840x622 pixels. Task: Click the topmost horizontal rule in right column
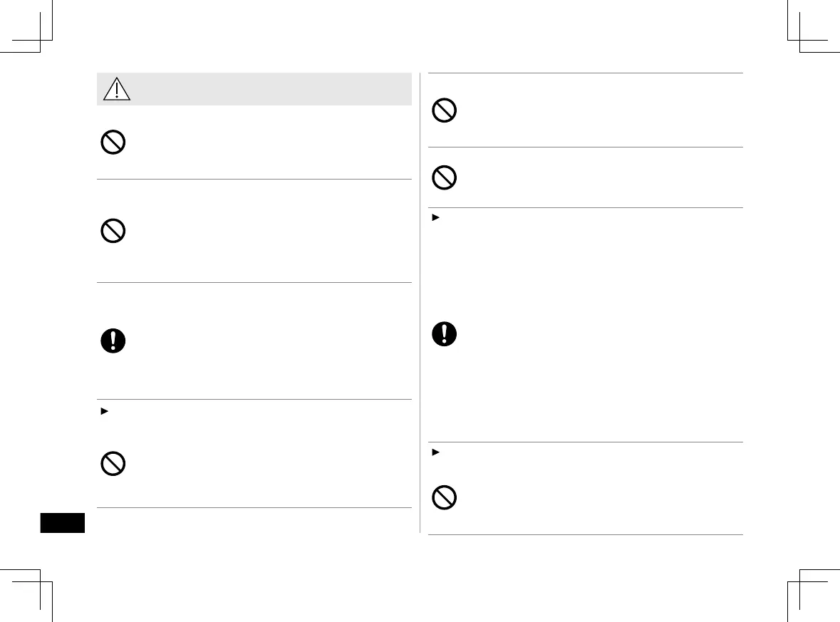[x=586, y=73]
